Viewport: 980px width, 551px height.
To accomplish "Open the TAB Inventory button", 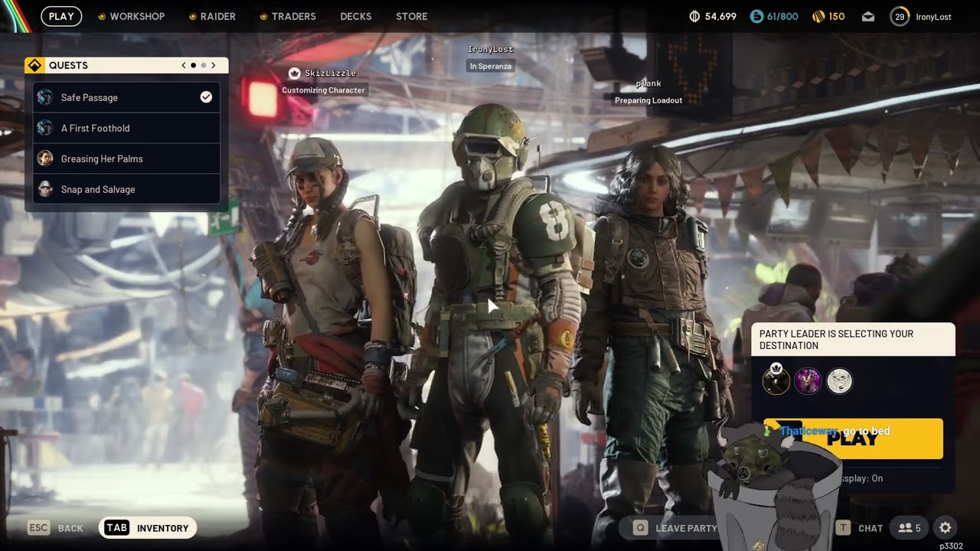I will tap(148, 528).
